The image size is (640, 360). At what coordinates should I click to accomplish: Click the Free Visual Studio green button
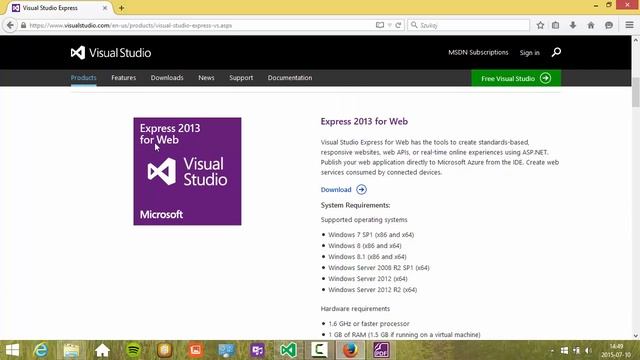(516, 78)
